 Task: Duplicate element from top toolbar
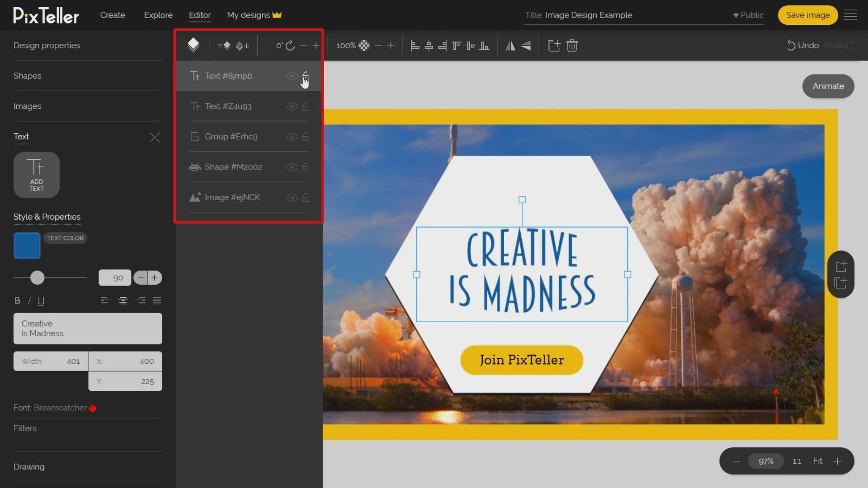tap(554, 45)
